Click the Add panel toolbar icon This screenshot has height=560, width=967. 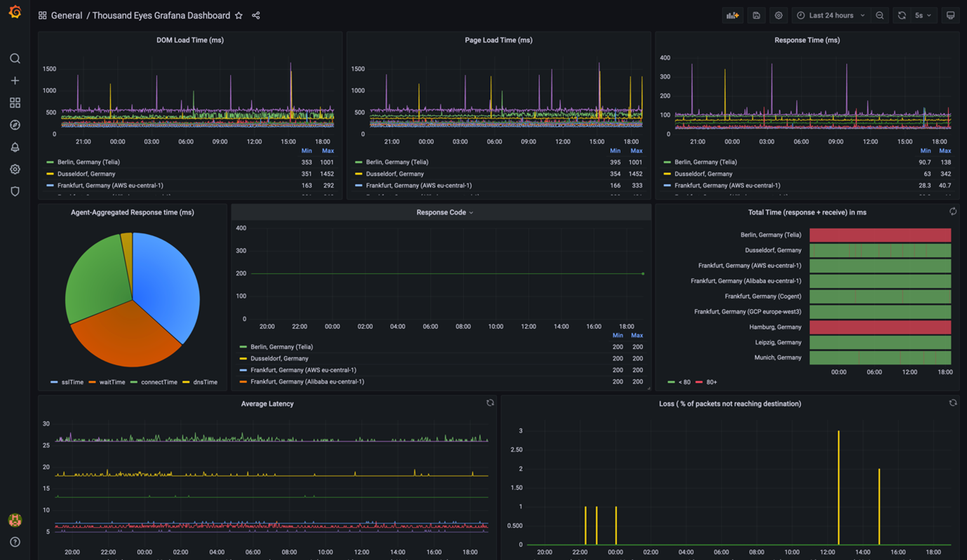click(733, 15)
